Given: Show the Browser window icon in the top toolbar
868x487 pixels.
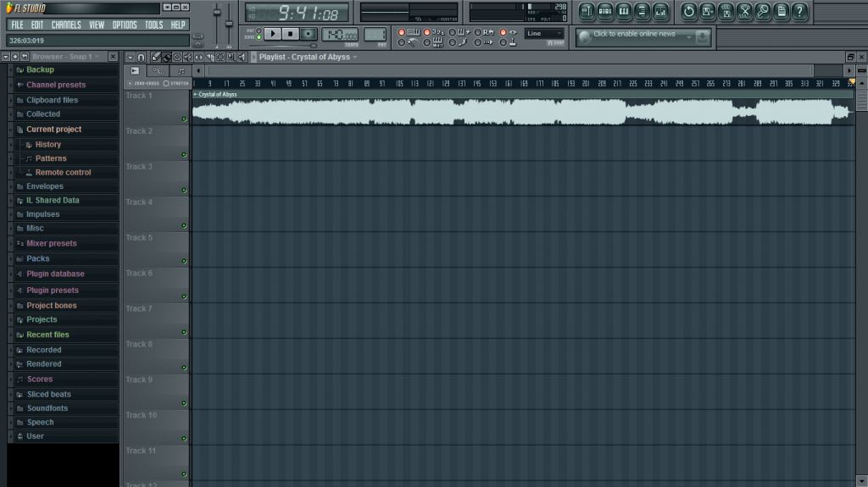Looking at the screenshot, I should [642, 11].
